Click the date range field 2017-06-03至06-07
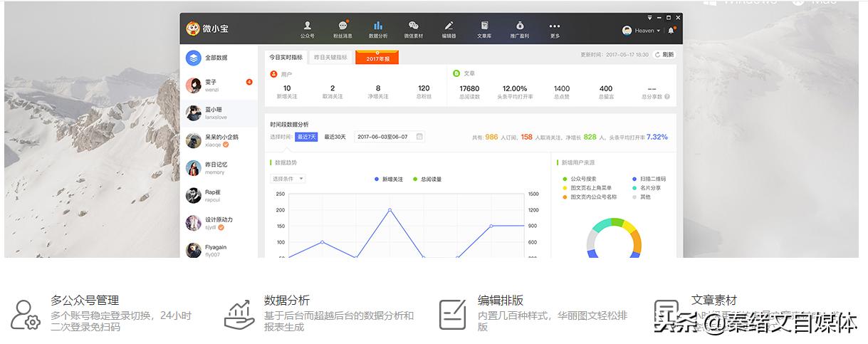This screenshot has width=868, height=344. click(389, 136)
